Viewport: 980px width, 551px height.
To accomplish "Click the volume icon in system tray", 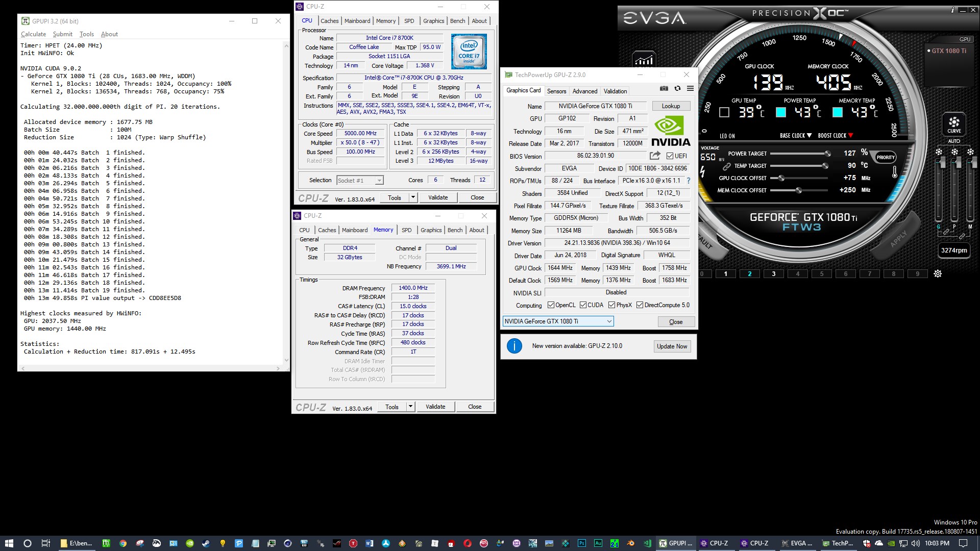I will 915,543.
